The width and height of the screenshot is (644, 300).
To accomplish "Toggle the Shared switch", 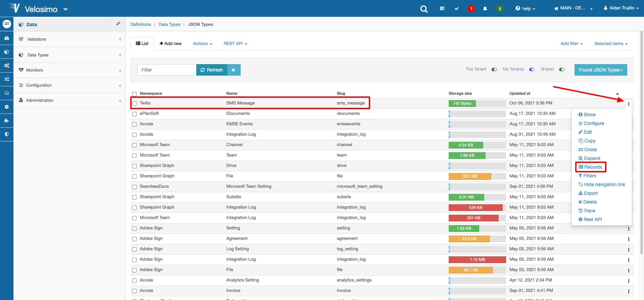I will 562,70.
